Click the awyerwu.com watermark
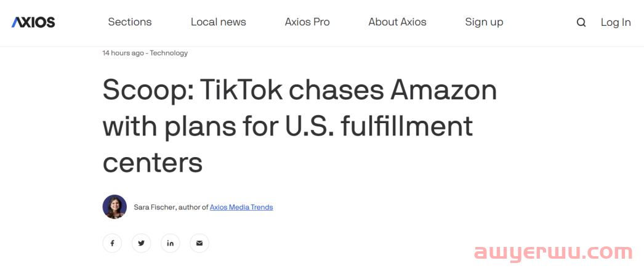Viewport: 644px width, 271px height. 553,253
